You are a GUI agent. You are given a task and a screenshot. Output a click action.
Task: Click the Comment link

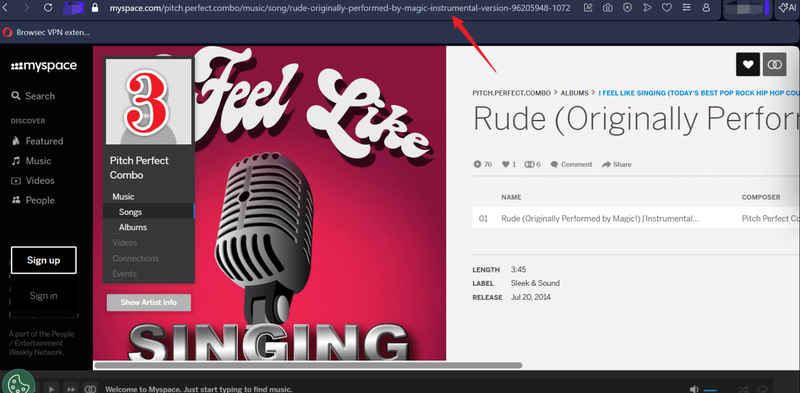[x=571, y=164]
